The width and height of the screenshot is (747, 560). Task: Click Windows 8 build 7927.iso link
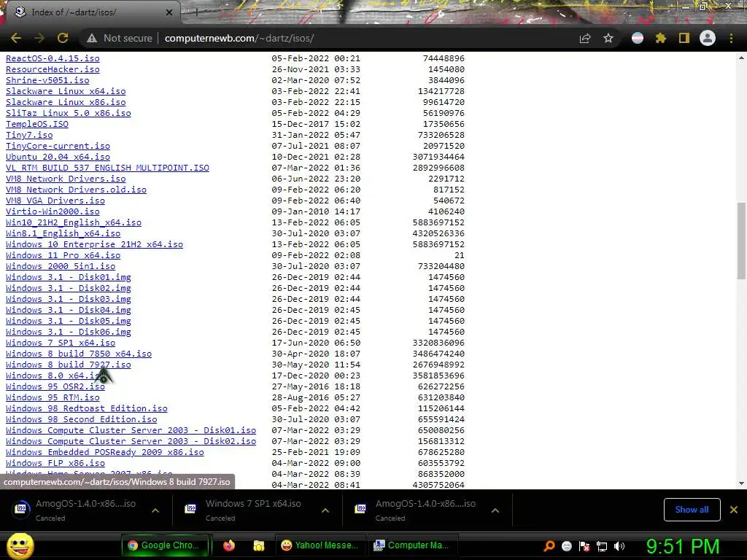point(69,365)
